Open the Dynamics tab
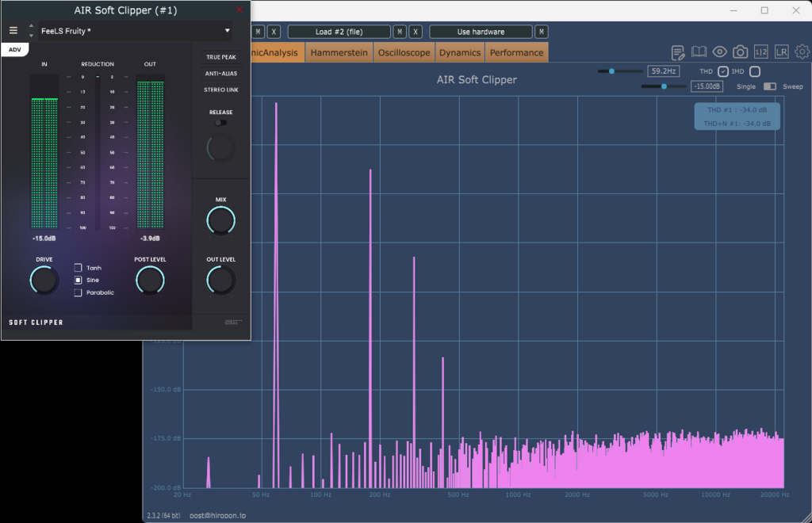812x523 pixels. pyautogui.click(x=460, y=53)
